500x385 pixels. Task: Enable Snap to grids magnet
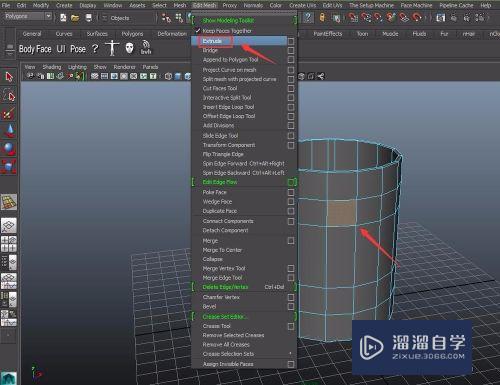[x=352, y=17]
